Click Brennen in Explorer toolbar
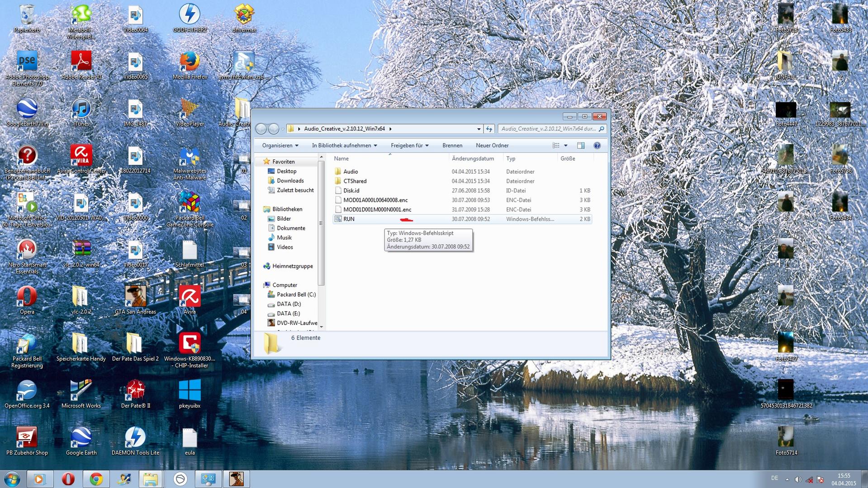 (x=452, y=146)
